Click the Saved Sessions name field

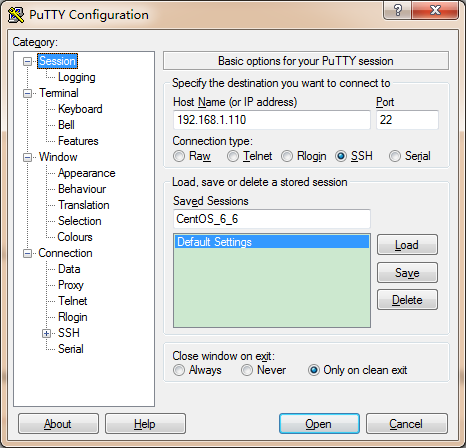tap(272, 219)
